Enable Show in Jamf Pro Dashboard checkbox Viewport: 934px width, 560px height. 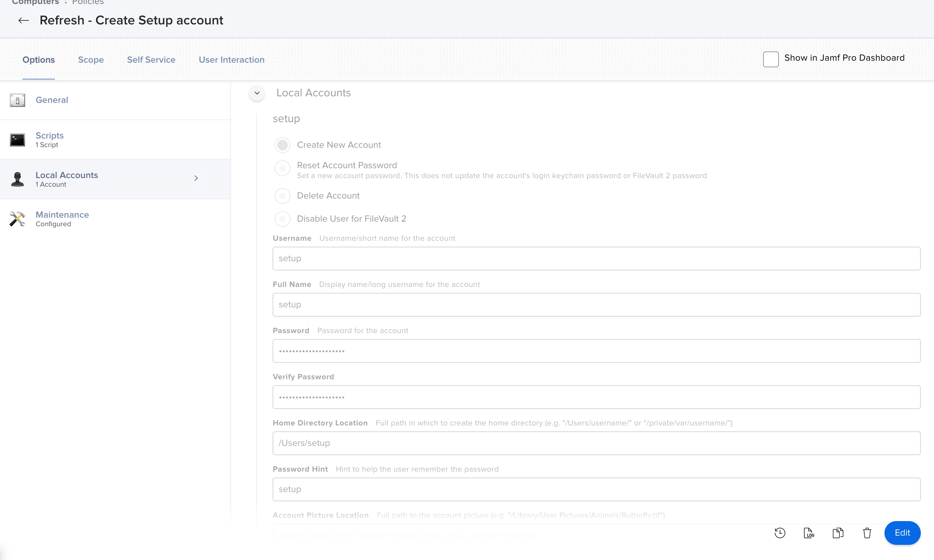(x=771, y=59)
